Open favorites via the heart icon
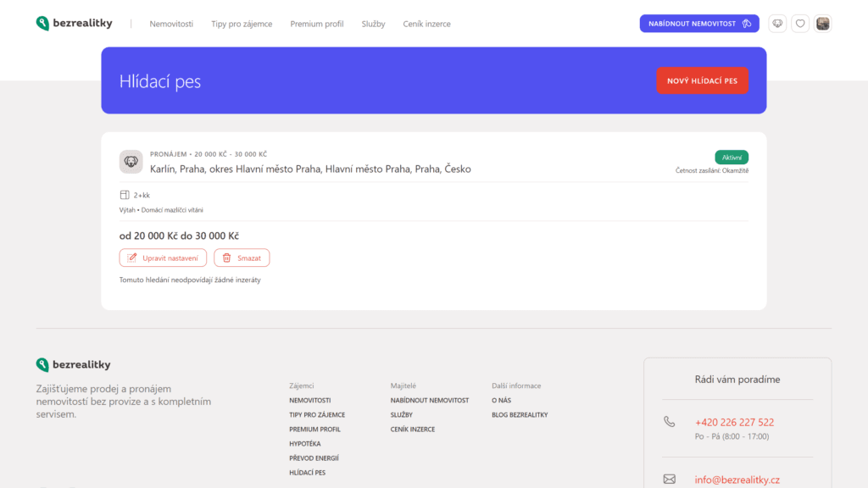The image size is (868, 488). tap(800, 24)
